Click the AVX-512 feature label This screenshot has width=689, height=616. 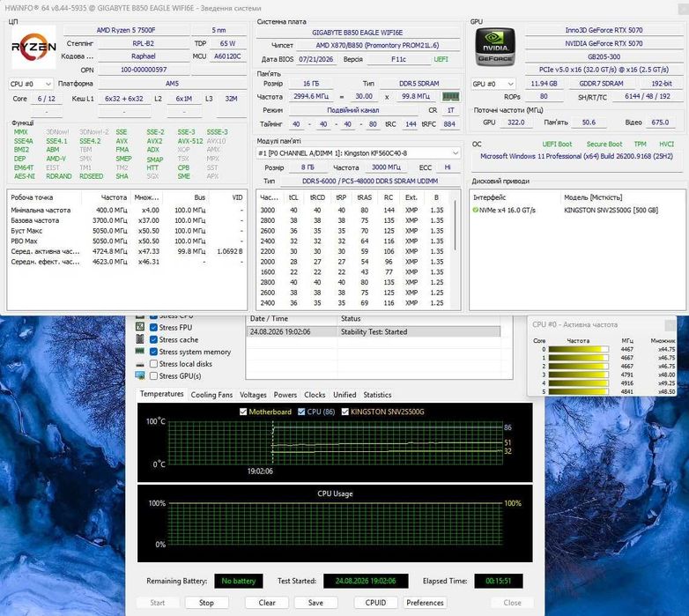[x=190, y=141]
